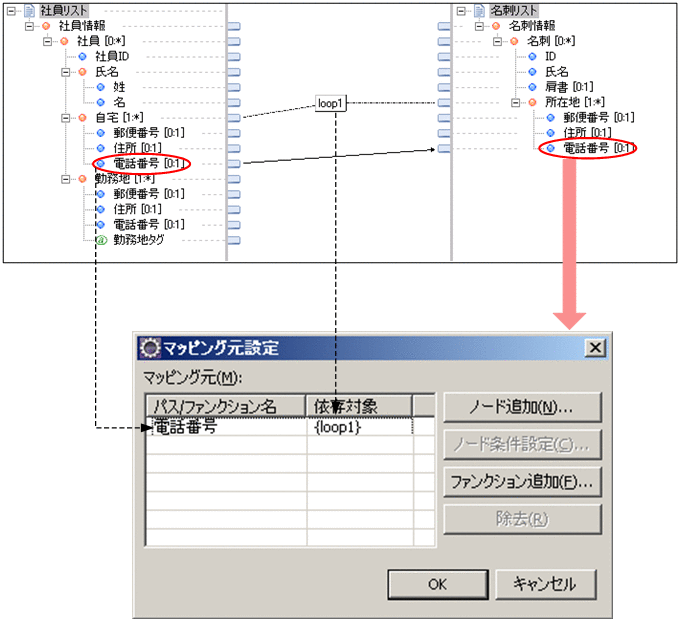Confirm the dialog with OK
Viewport: 680px width, 623px height.
[438, 585]
